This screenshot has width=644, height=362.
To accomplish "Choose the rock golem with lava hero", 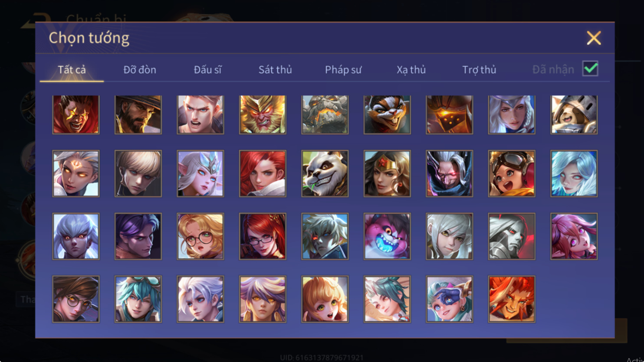I will tap(325, 114).
